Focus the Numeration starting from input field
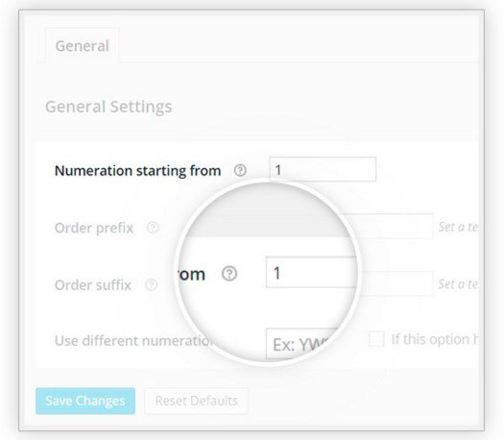 click(323, 169)
